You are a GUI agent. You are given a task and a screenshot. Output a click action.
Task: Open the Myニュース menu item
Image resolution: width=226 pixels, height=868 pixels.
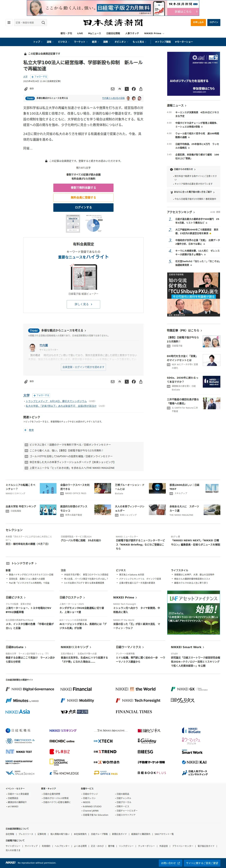click(x=95, y=33)
